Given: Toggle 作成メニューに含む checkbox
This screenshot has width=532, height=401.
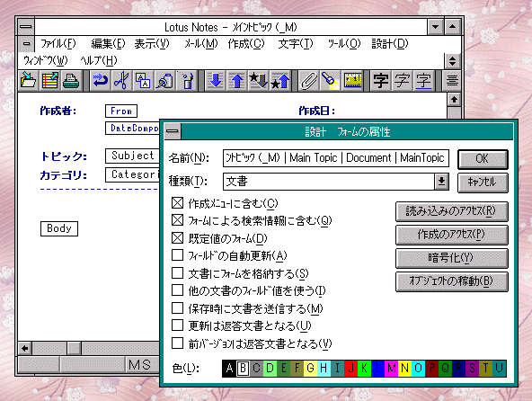Looking at the screenshot, I should (x=177, y=203).
